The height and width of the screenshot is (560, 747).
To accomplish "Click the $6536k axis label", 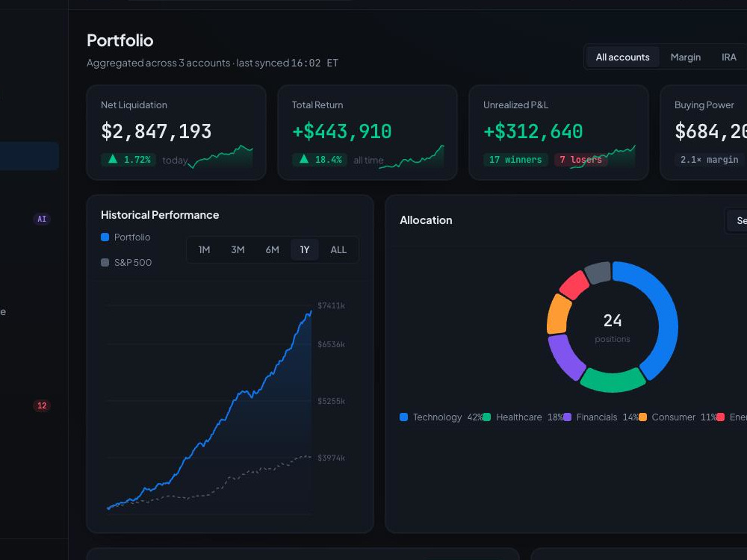I will [331, 344].
